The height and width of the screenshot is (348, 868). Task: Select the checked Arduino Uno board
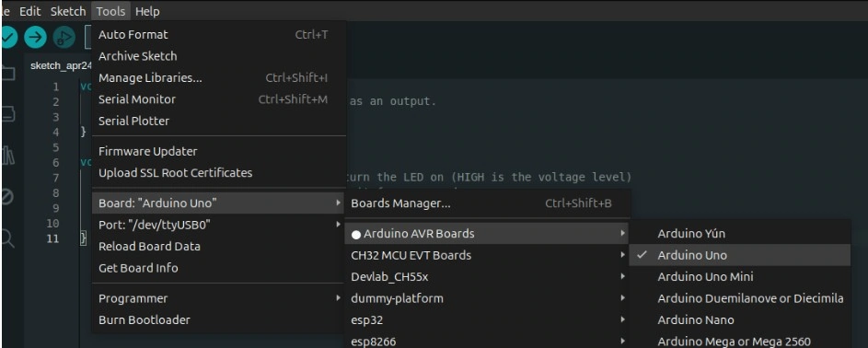coord(739,255)
